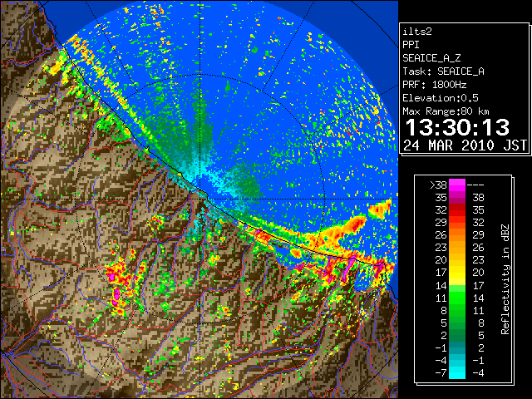Select the '24 MAR 2010 JST' date
Viewport: 532px width, 399px height.
pyautogui.click(x=465, y=145)
